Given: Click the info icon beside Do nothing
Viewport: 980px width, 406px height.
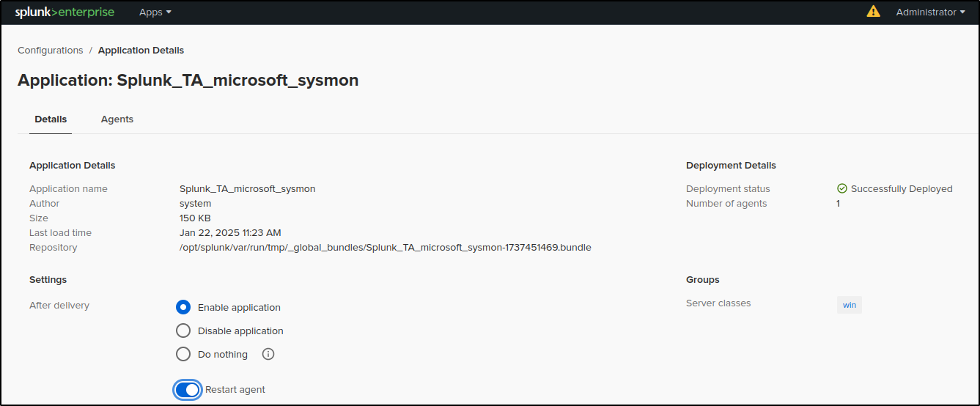Looking at the screenshot, I should point(268,354).
